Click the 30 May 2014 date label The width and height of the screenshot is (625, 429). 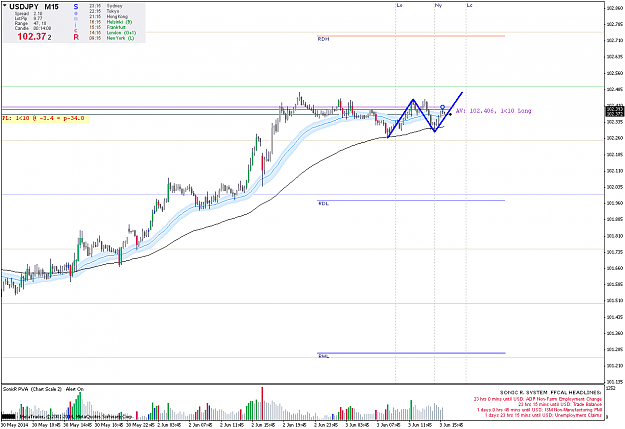(13, 425)
